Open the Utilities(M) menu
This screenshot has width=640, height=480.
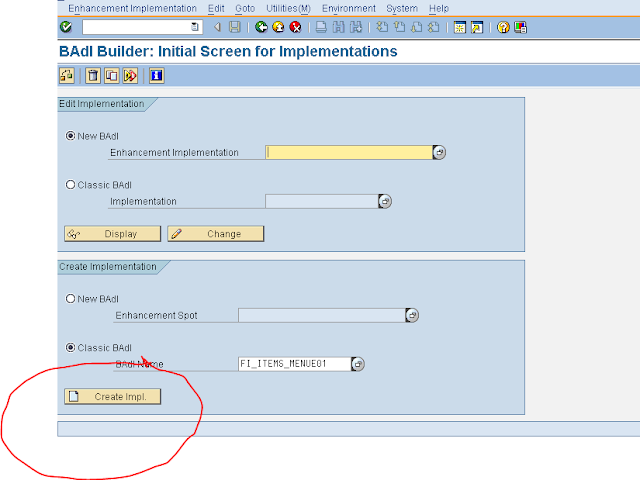288,9
